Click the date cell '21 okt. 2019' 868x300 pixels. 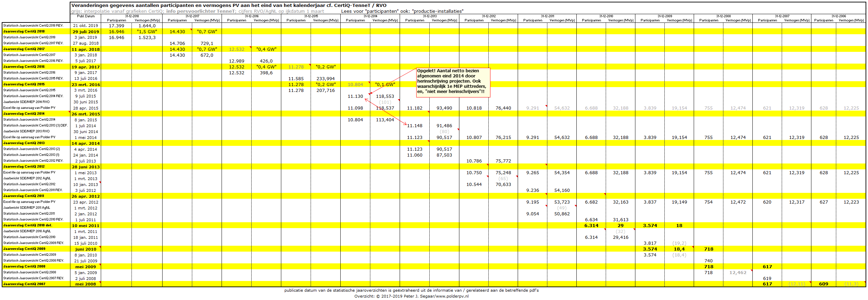86,26
